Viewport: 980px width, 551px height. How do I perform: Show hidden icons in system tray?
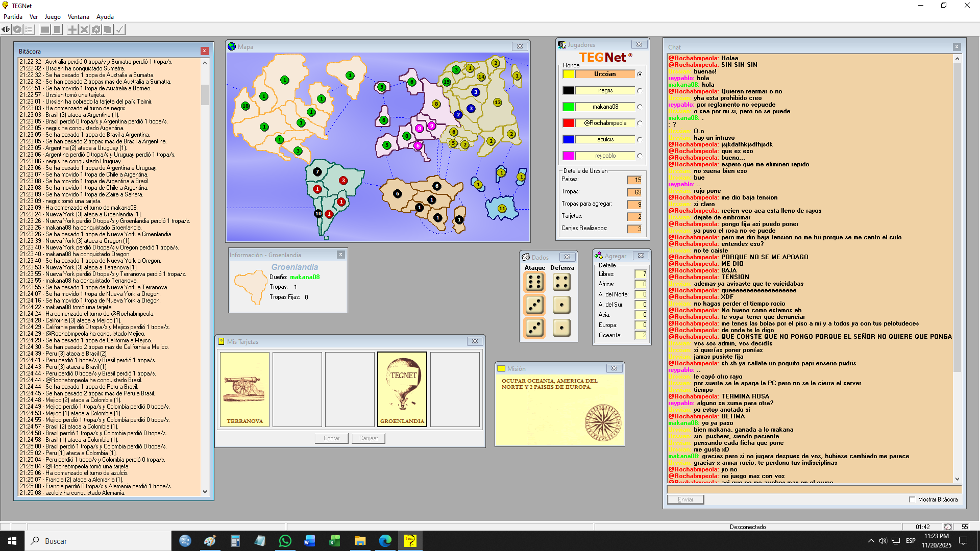pyautogui.click(x=871, y=541)
